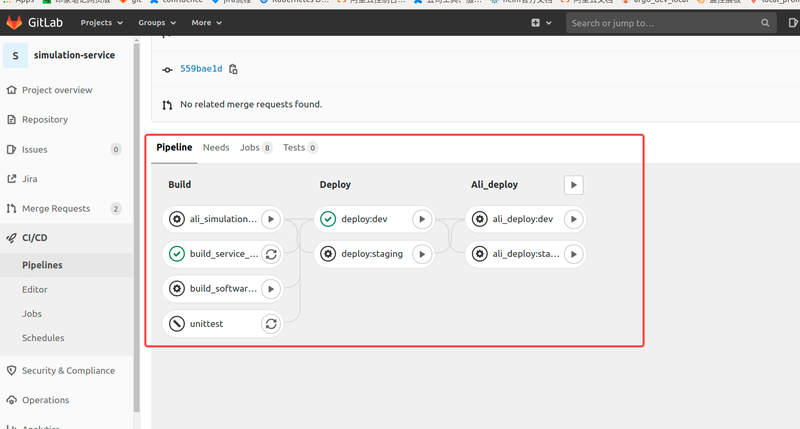Run the ali_deploy:sta manual job

[x=573, y=254]
